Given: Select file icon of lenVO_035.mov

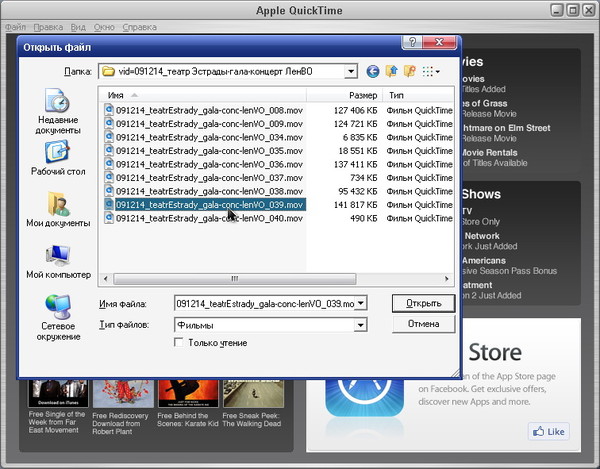Looking at the screenshot, I should pyautogui.click(x=109, y=151).
